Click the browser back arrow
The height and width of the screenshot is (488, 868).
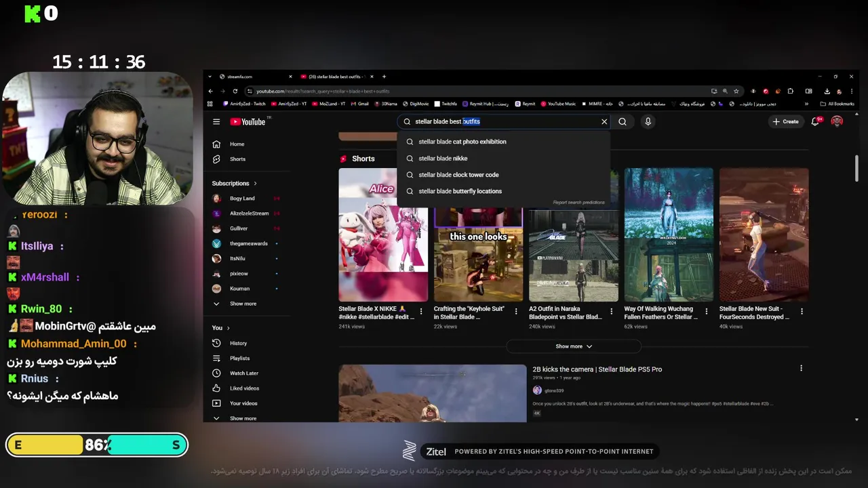click(210, 91)
